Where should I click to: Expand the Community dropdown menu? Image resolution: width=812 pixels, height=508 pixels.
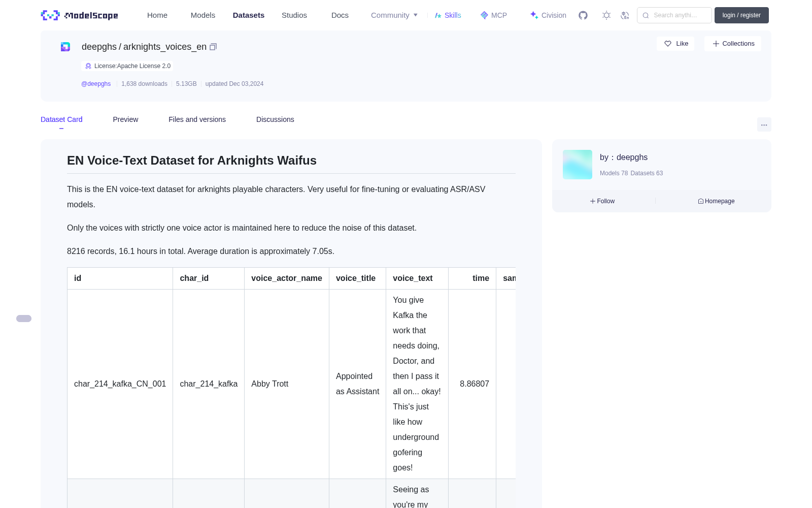tap(394, 15)
